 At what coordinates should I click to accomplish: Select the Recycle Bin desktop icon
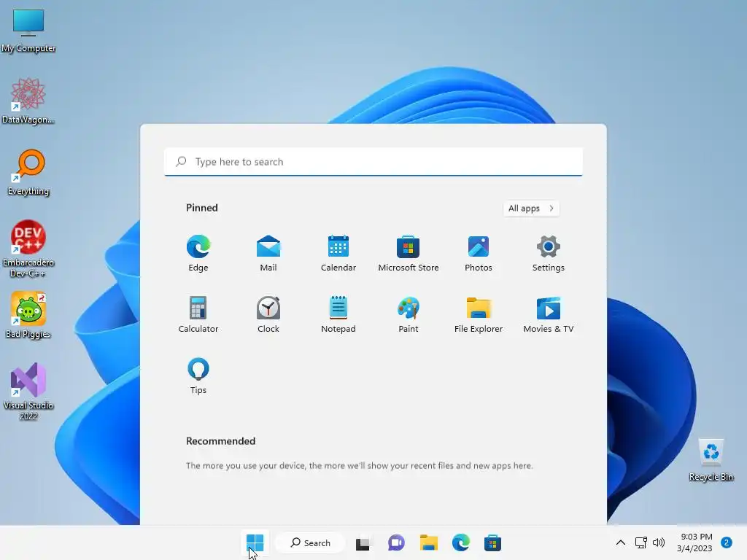click(x=711, y=460)
